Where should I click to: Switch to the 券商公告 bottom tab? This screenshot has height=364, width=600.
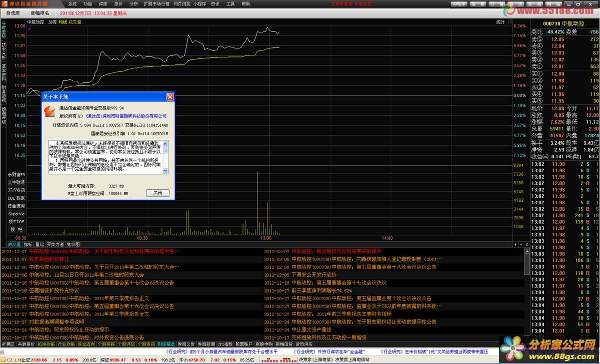click(x=186, y=345)
